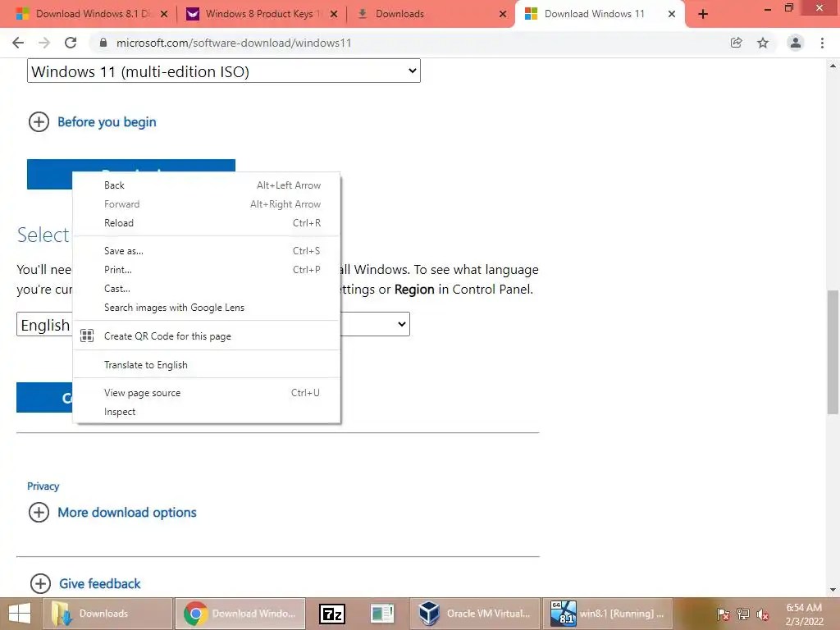Open the taskbar app next to 7-Zip
Screen dimensions: 840x630
click(x=382, y=614)
